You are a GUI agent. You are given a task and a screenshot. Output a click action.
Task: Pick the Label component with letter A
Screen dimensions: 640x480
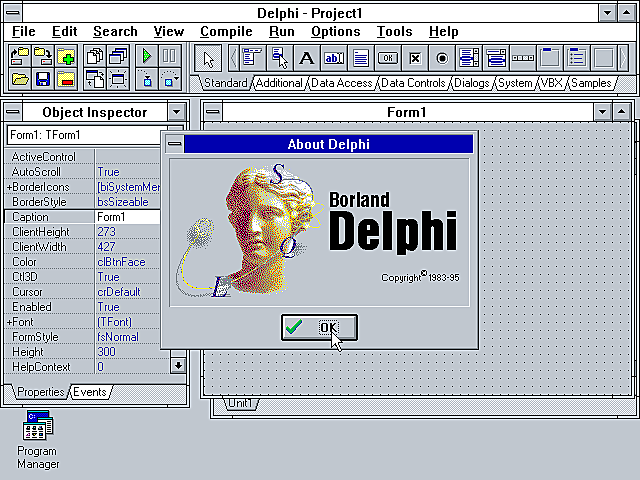[x=306, y=58]
